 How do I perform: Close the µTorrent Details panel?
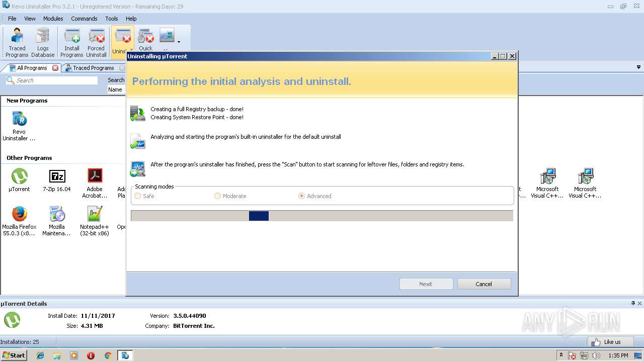pos(640,303)
